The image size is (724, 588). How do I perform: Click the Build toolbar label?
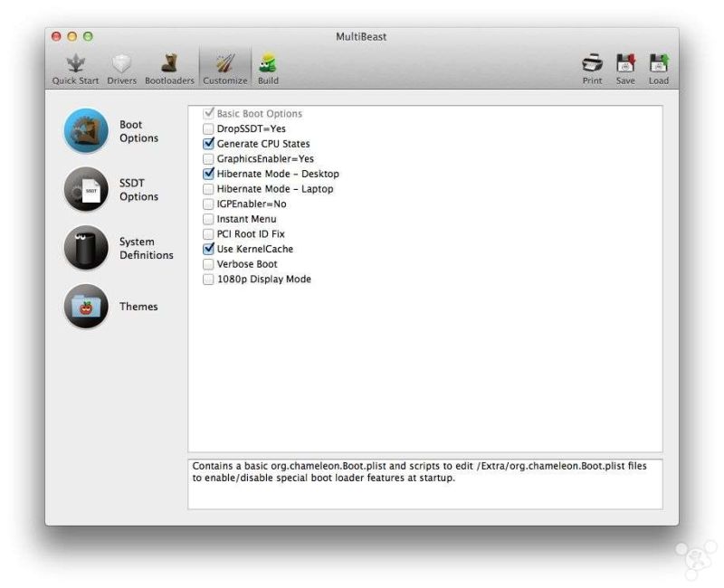[268, 81]
